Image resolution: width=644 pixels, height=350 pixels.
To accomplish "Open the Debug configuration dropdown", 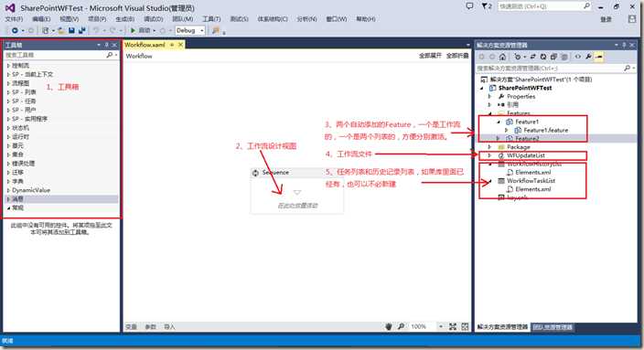I will pos(201,31).
